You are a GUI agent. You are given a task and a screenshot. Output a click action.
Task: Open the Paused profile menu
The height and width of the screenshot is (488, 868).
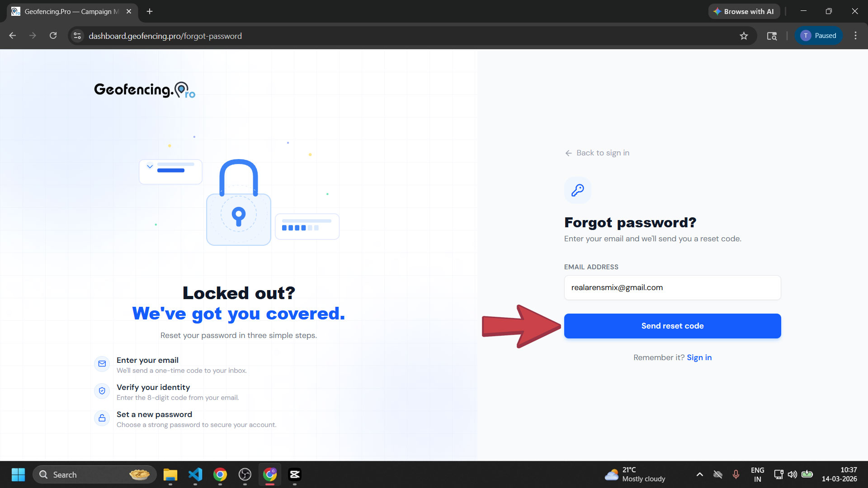[819, 36]
